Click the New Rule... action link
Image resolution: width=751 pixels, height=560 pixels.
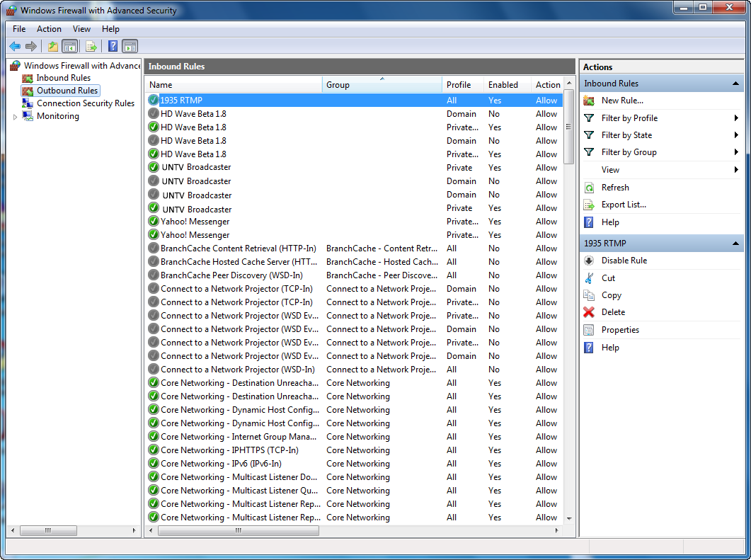(x=622, y=101)
